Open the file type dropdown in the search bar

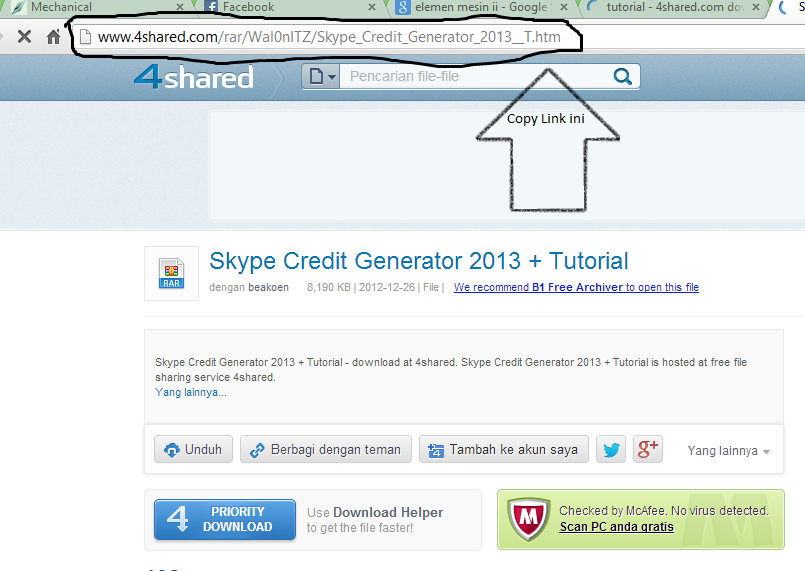(321, 77)
